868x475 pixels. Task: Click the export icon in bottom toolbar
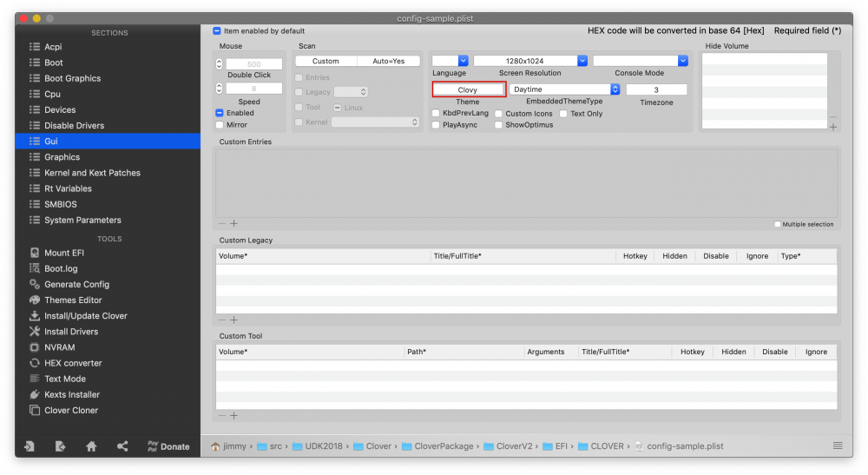pos(61,446)
